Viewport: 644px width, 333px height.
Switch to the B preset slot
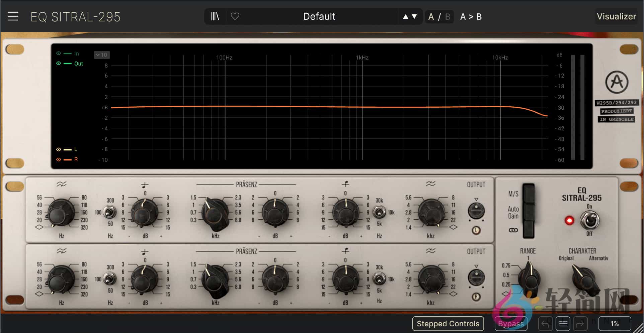448,16
